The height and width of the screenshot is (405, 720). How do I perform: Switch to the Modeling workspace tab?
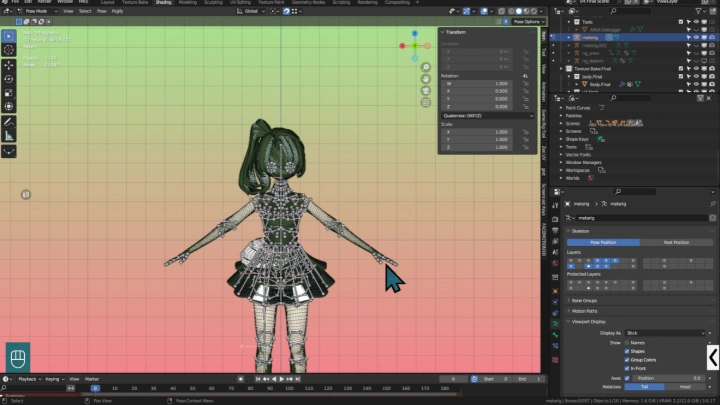[187, 3]
